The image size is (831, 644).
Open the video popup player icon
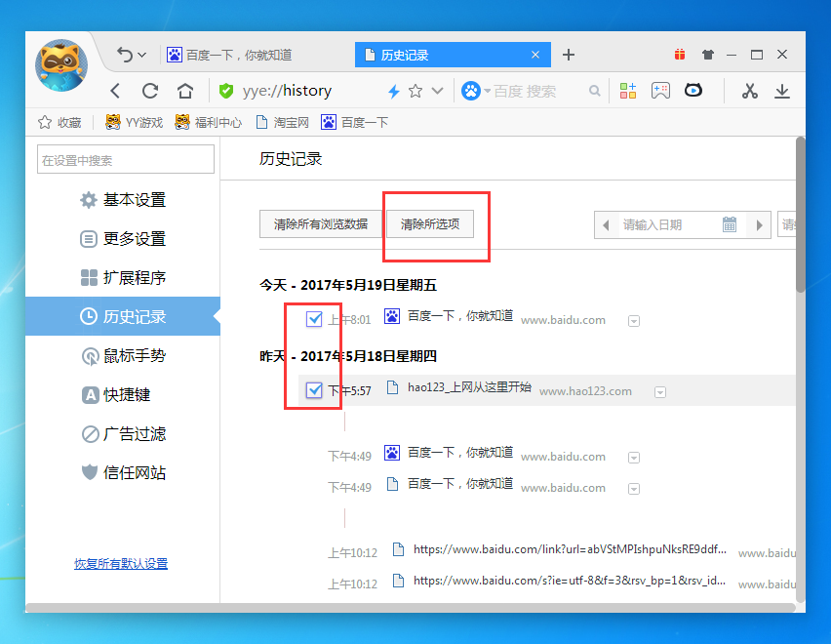692,91
